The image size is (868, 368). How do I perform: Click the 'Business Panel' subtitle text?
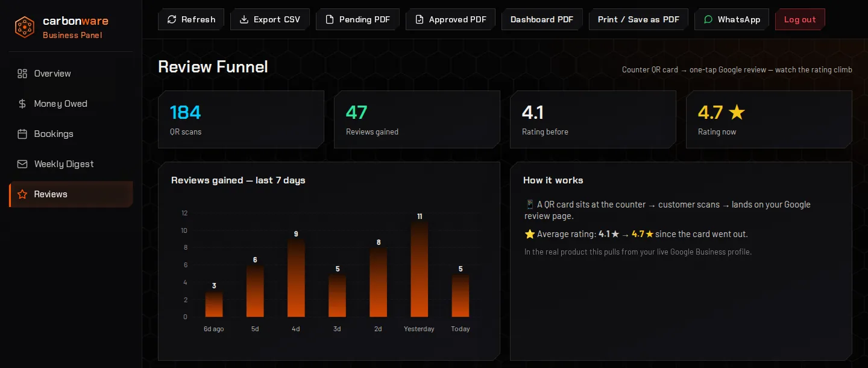pos(72,36)
